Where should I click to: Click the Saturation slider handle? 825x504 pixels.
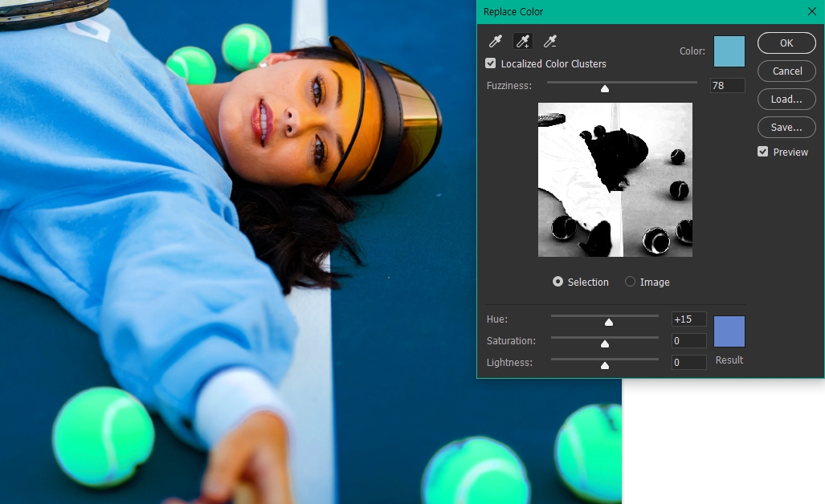tap(605, 343)
